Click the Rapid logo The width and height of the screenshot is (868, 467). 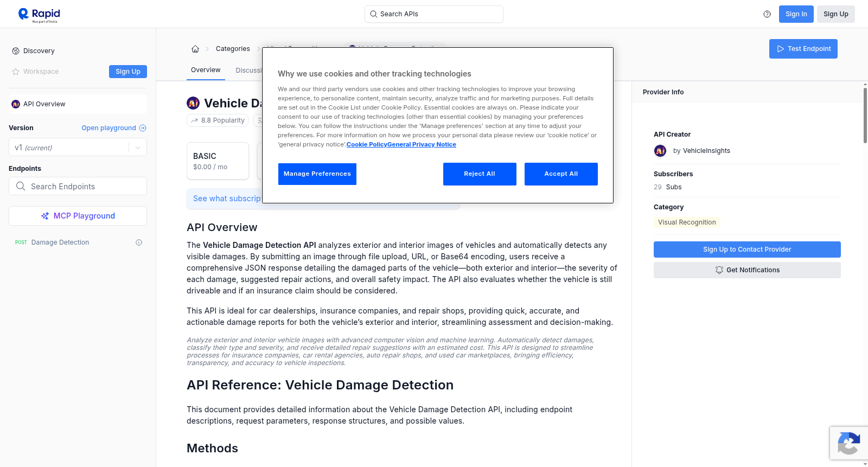[x=39, y=15]
